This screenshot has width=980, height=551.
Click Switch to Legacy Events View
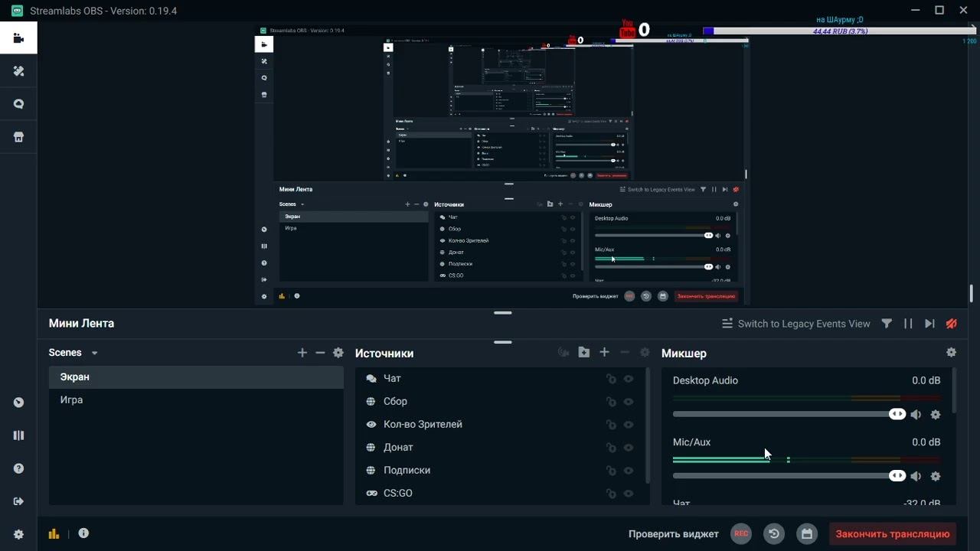[x=795, y=324]
